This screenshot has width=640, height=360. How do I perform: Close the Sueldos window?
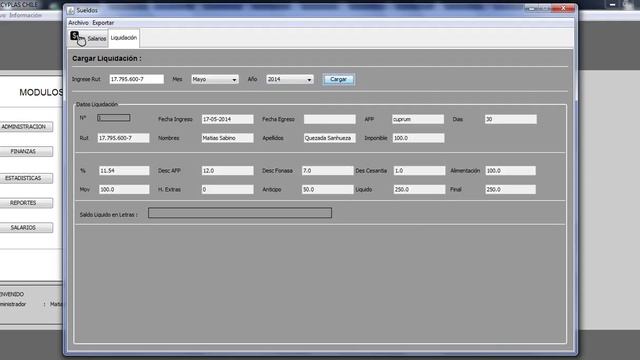[563, 8]
